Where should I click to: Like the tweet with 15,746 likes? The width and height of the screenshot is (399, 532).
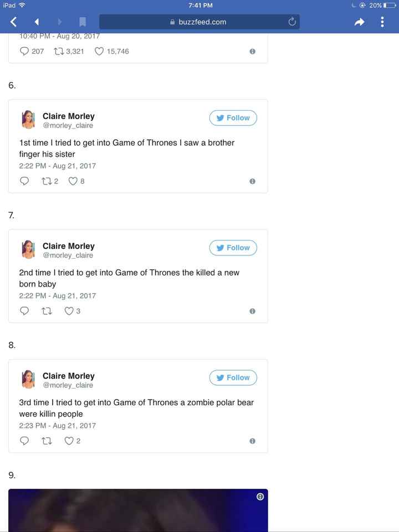pyautogui.click(x=100, y=52)
